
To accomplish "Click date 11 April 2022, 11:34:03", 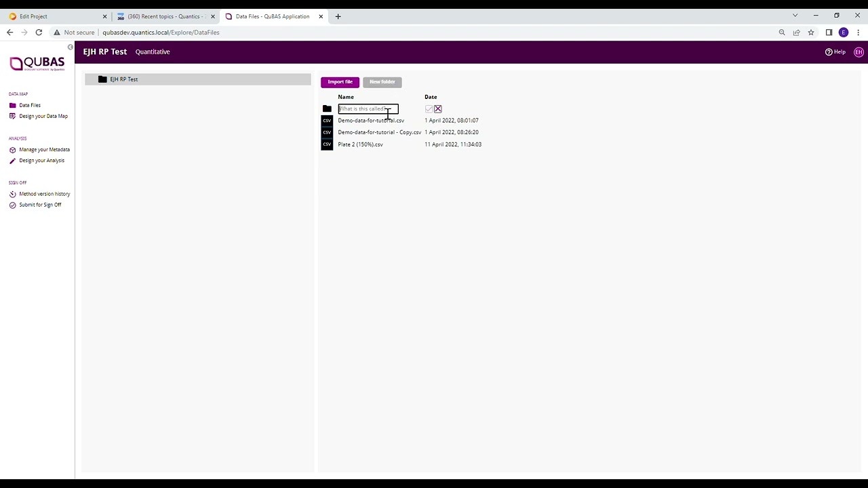I will 453,144.
